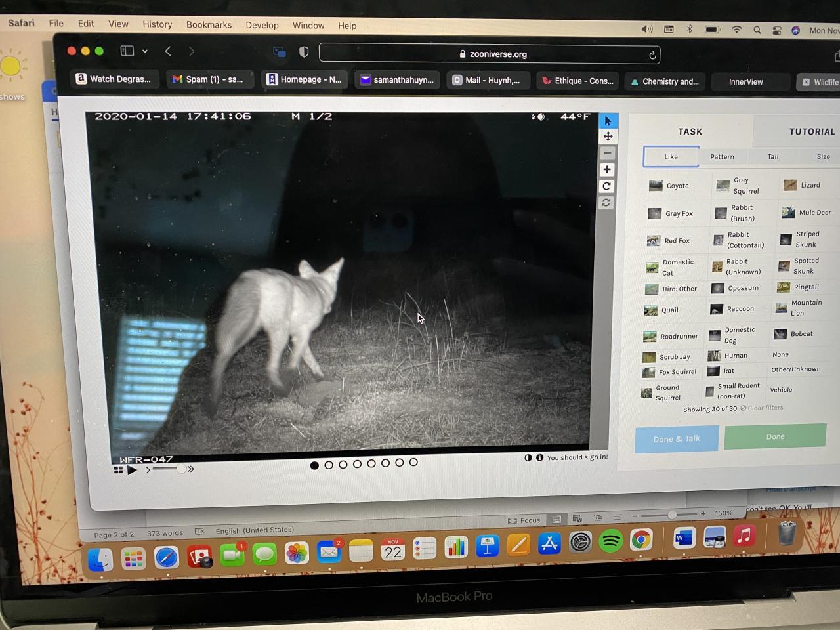Open the History menu
Viewport: 840px width, 630px height.
tap(157, 24)
